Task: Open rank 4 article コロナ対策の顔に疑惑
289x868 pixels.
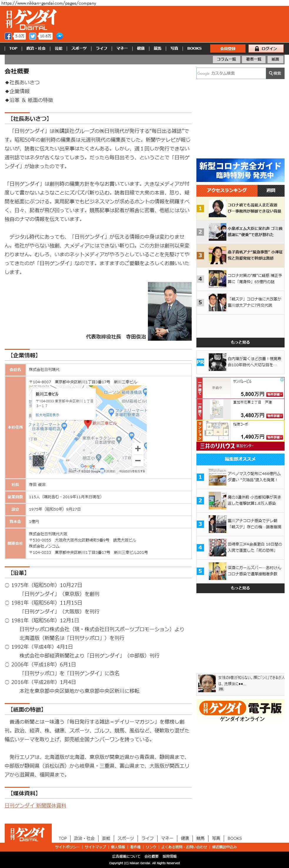Action: (240, 279)
